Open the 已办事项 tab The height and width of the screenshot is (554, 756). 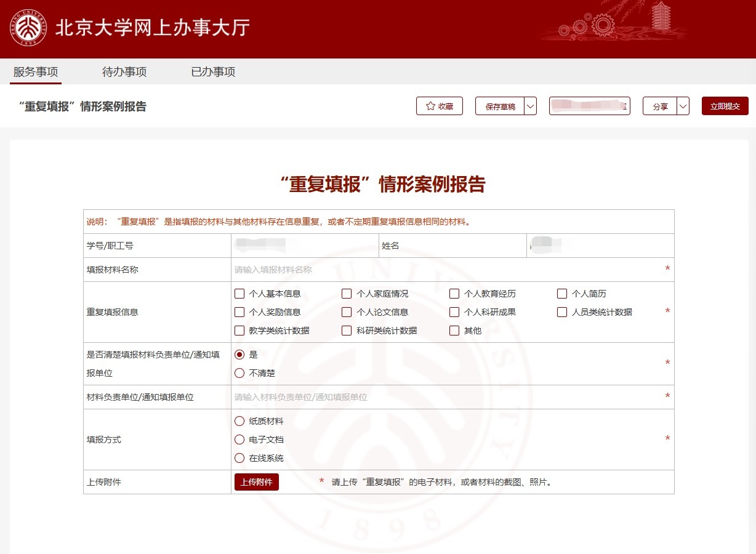(213, 72)
